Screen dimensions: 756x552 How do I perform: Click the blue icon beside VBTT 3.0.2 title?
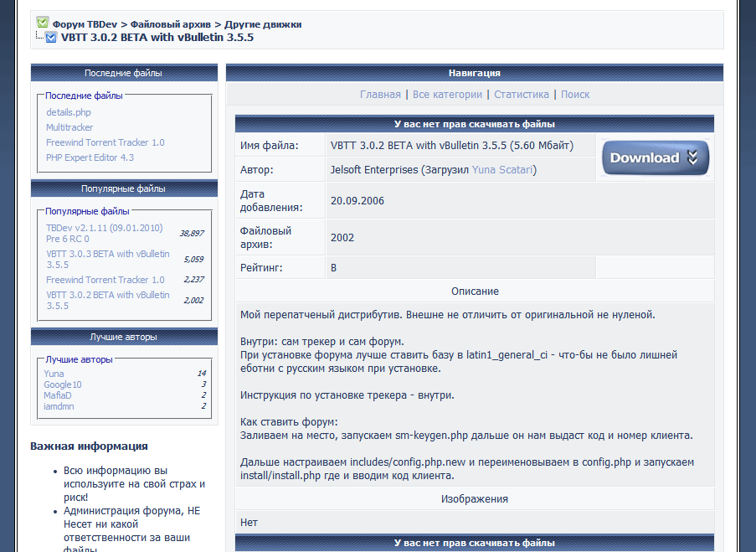[x=51, y=38]
